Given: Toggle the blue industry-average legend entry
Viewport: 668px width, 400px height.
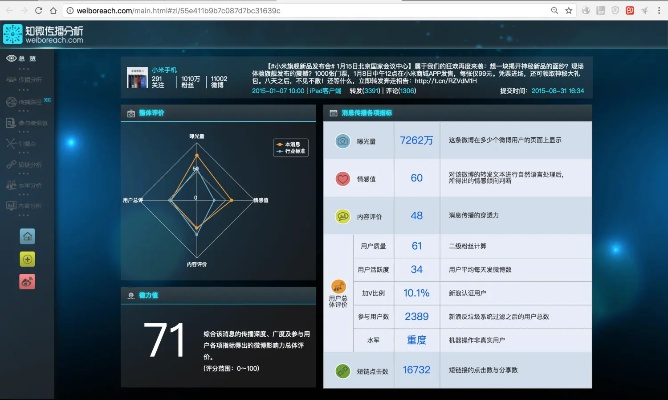Looking at the screenshot, I should coord(284,152).
